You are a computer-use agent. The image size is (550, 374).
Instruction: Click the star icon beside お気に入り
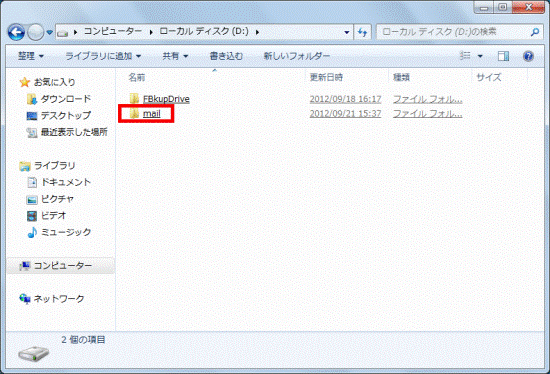pos(25,82)
